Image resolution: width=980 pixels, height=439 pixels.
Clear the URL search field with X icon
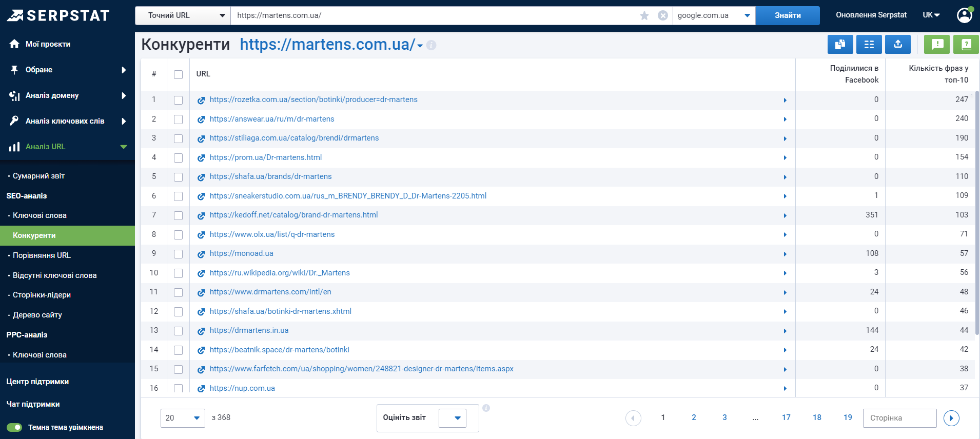point(663,15)
